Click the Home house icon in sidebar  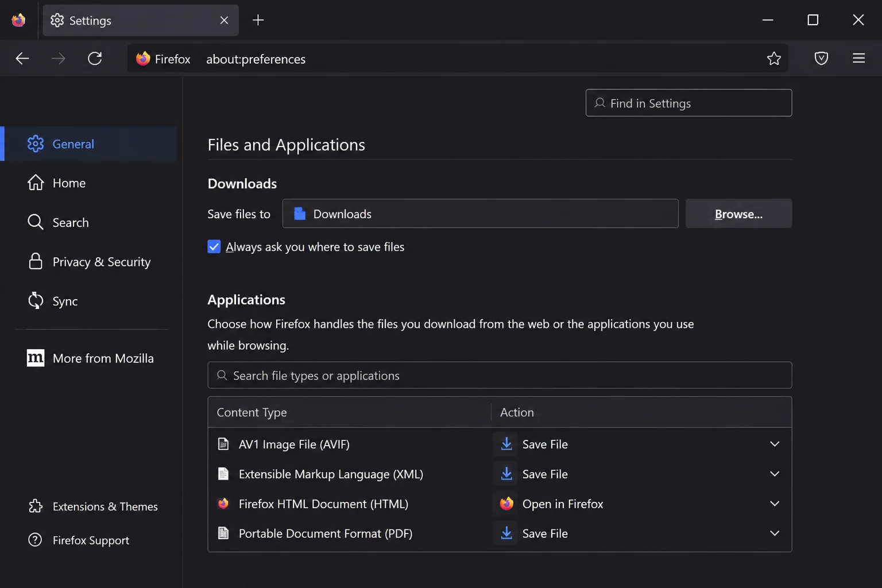(x=36, y=183)
